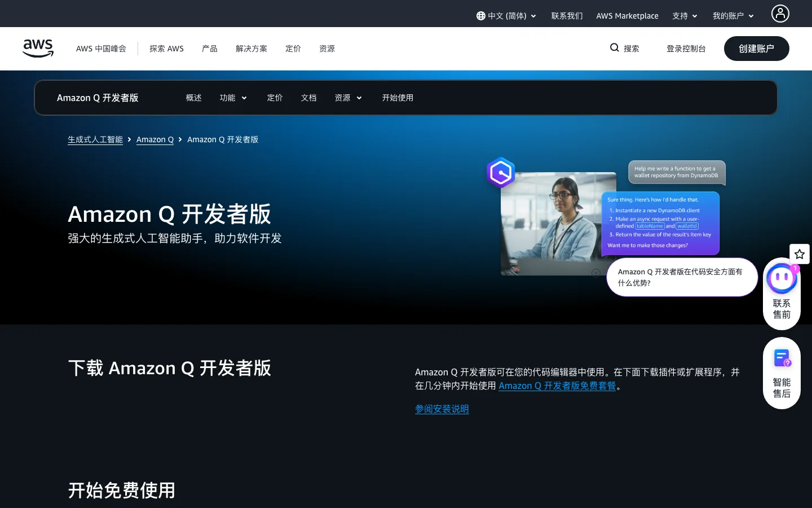Click the AWS logo

click(38, 49)
